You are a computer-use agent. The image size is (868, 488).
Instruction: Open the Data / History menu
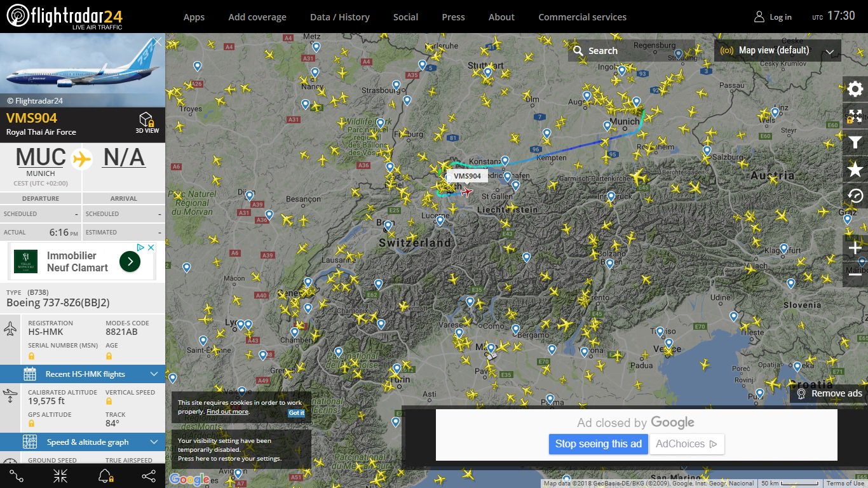coord(340,17)
